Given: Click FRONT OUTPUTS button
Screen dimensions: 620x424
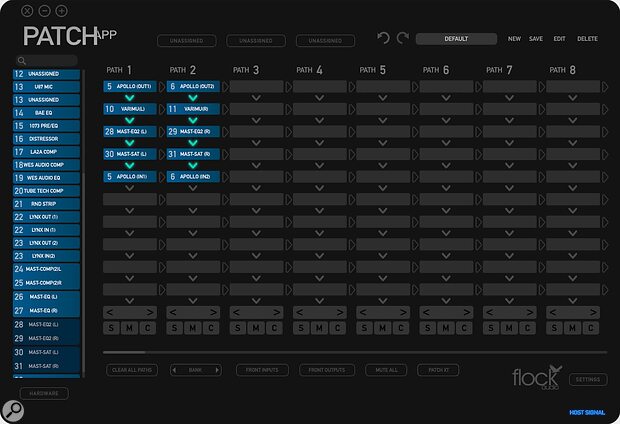Looking at the screenshot, I should click(x=327, y=370).
